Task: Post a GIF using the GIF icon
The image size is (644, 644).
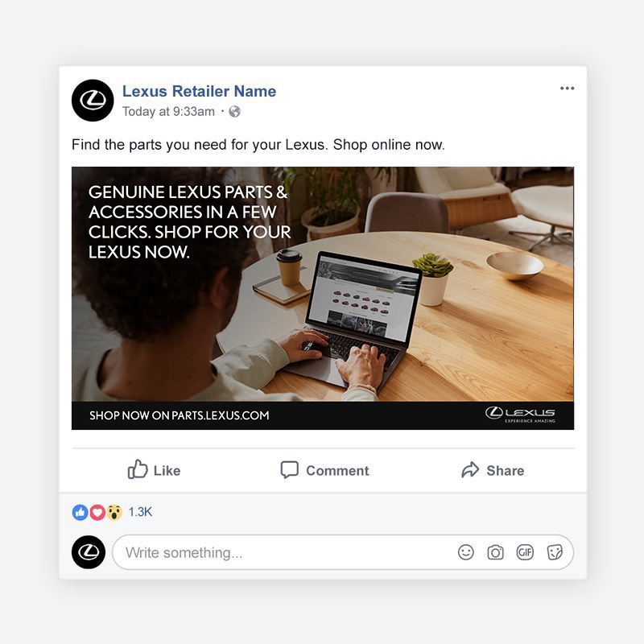Action: click(525, 552)
